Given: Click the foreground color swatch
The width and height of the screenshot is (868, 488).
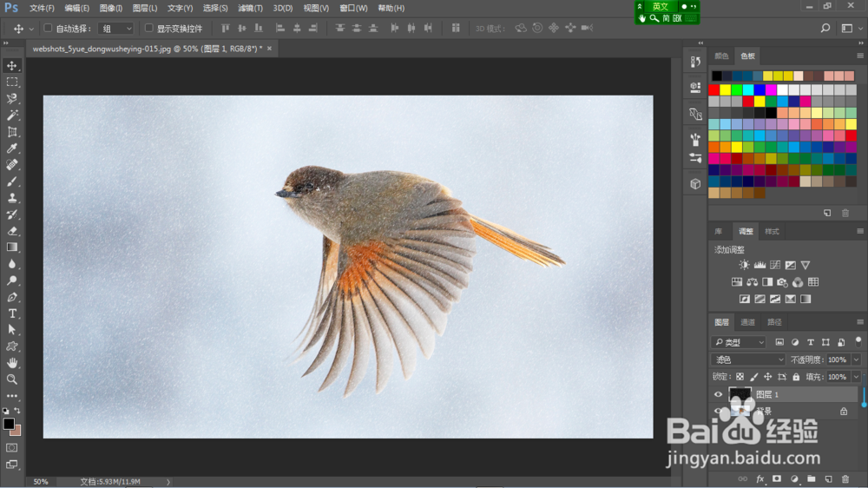Looking at the screenshot, I should click(x=9, y=424).
